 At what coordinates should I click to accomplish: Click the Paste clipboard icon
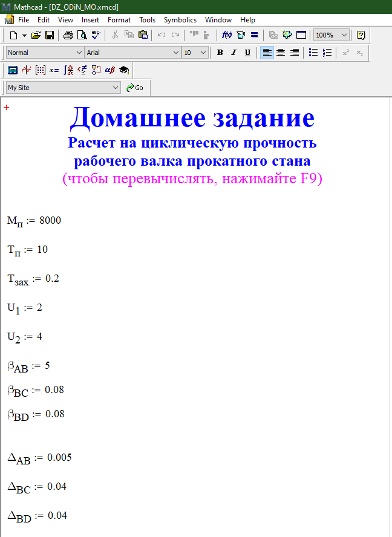coord(143,35)
